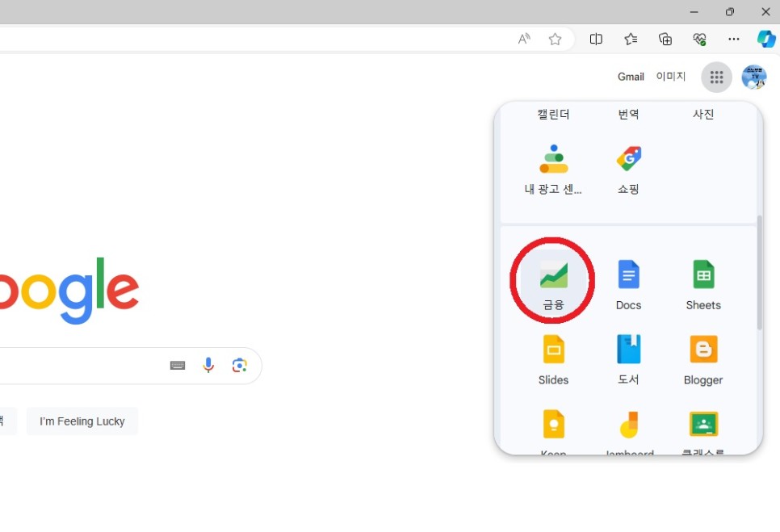Open the Google account profile avatar
The width and height of the screenshot is (780, 532).
coord(754,77)
